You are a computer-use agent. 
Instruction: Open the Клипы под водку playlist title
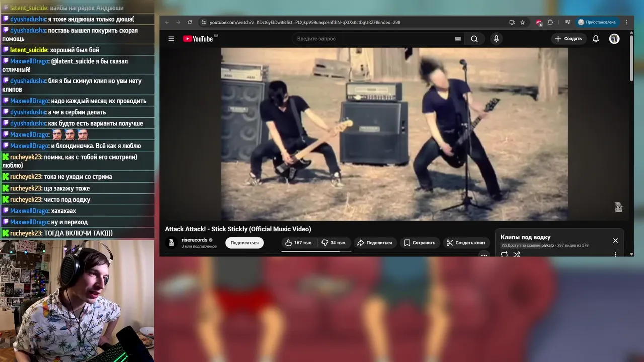(525, 237)
